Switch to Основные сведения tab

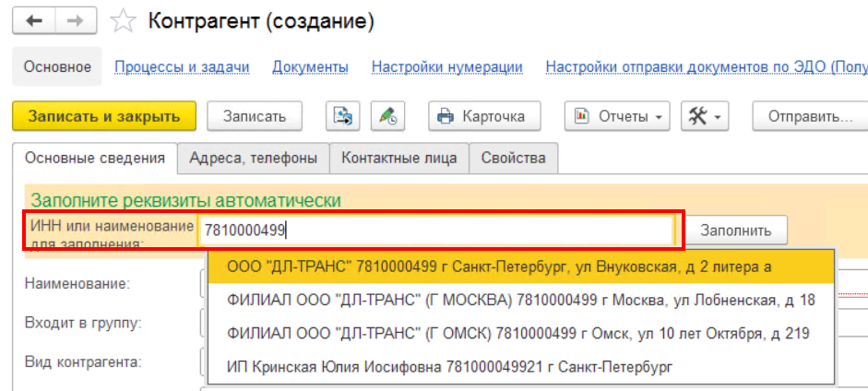(95, 159)
